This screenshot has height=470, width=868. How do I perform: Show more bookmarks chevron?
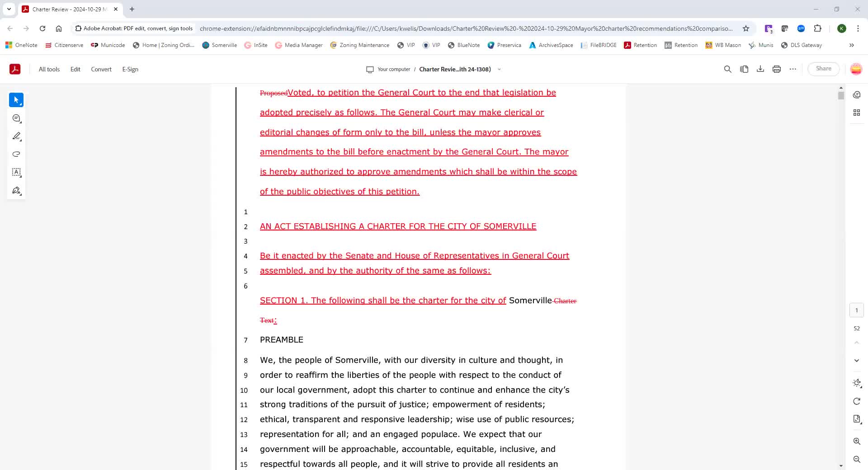(x=852, y=45)
